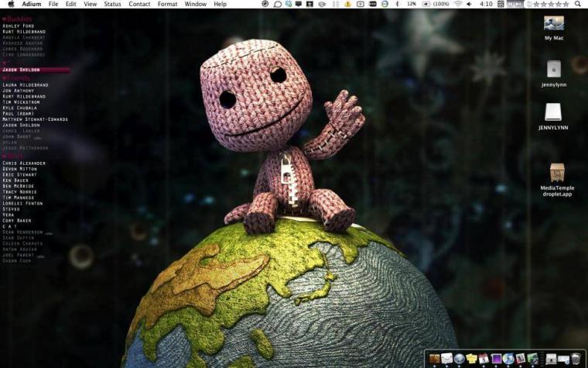
Task: Open the Apple menu
Action: click(x=11, y=4)
